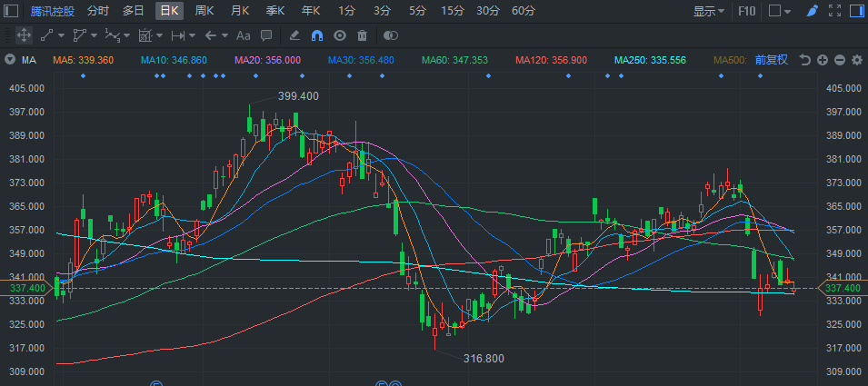Click the MA20: 356.000 value

point(268,60)
